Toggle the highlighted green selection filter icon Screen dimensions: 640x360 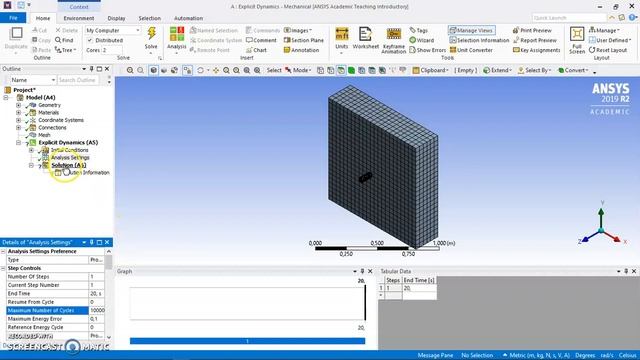click(341, 70)
